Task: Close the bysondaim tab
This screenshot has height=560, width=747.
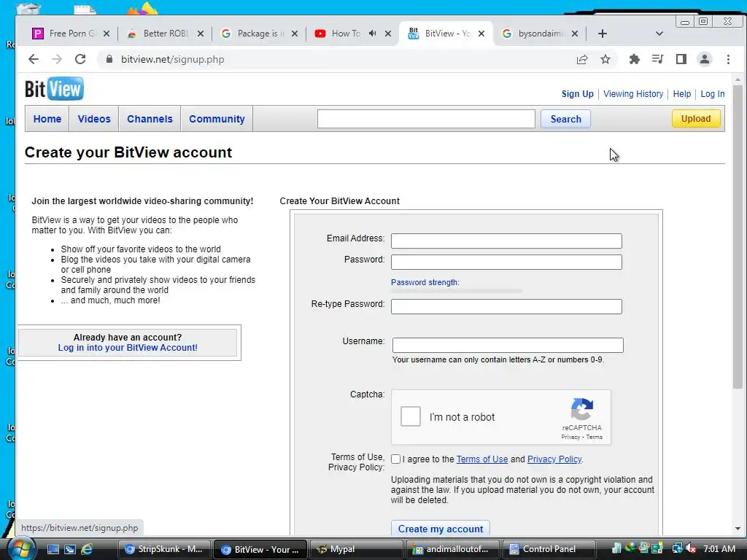Action: (575, 34)
